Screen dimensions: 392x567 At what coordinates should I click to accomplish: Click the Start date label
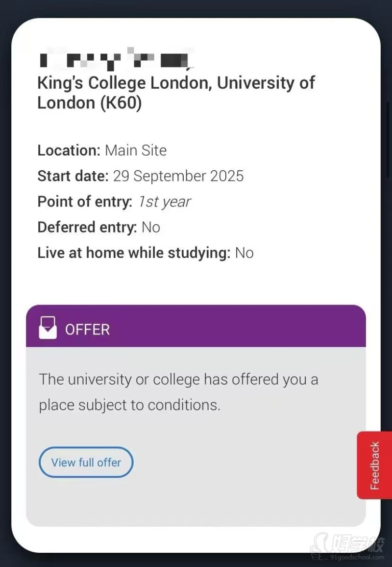(73, 176)
